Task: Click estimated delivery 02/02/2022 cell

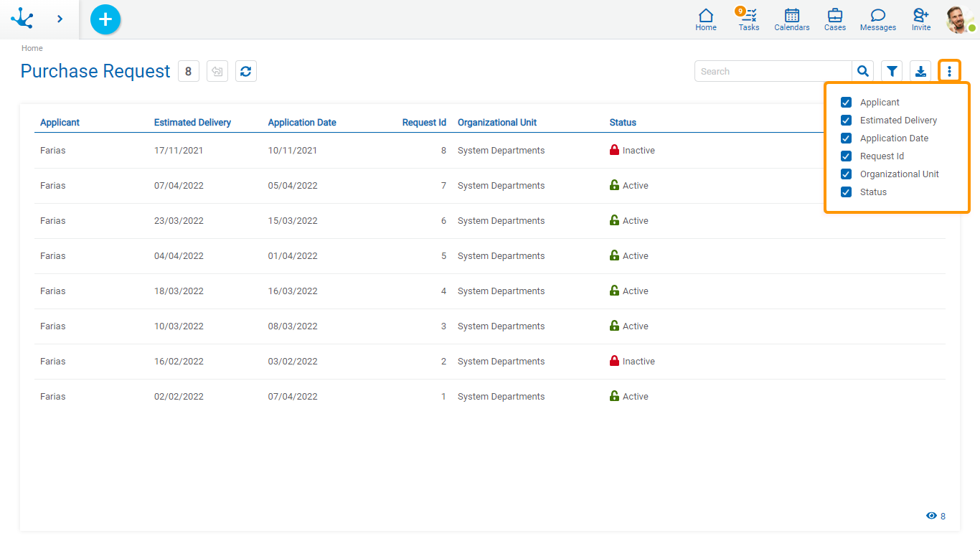Action: pos(179,397)
